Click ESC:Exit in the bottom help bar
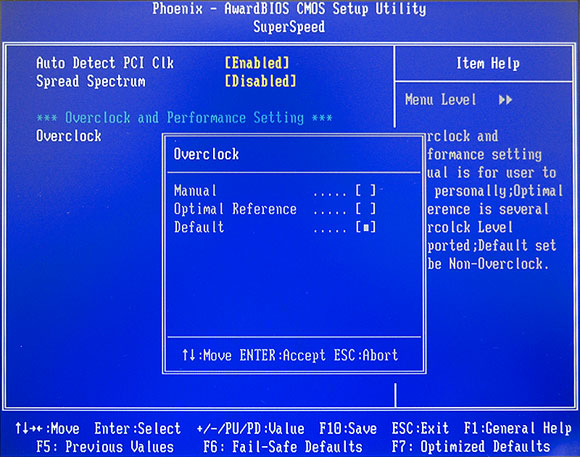 (420, 429)
